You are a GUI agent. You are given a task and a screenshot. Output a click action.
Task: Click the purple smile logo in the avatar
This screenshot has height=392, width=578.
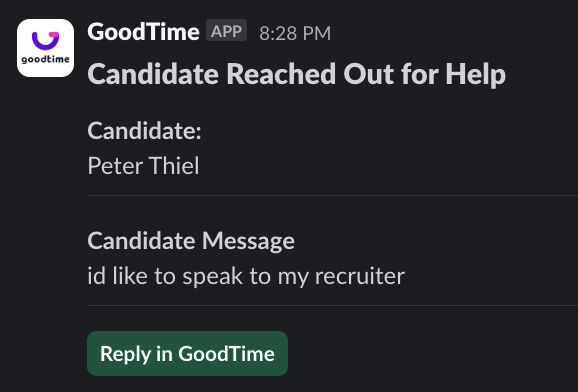coord(45,41)
